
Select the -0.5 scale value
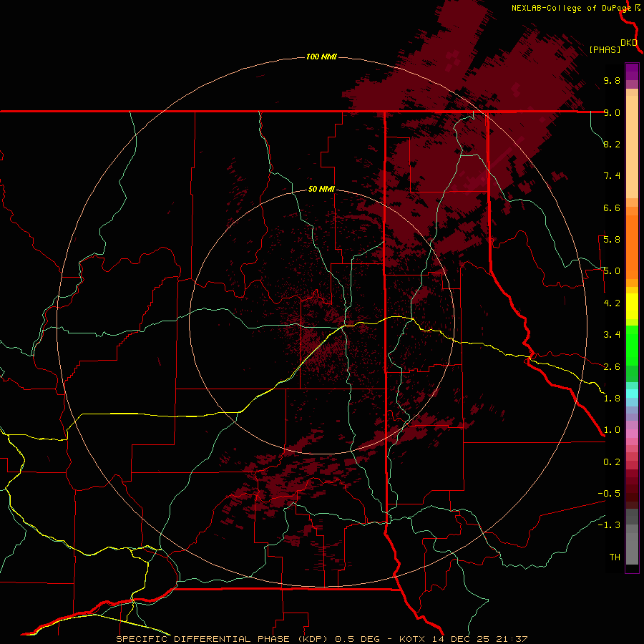point(609,494)
